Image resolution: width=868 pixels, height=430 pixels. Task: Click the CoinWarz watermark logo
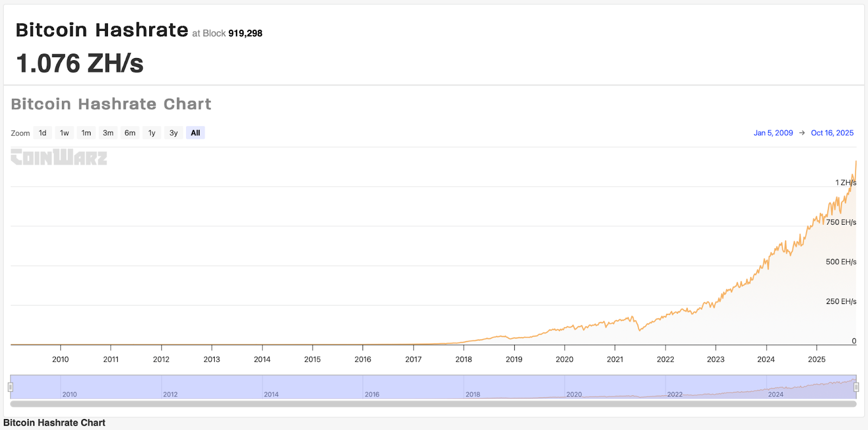59,157
